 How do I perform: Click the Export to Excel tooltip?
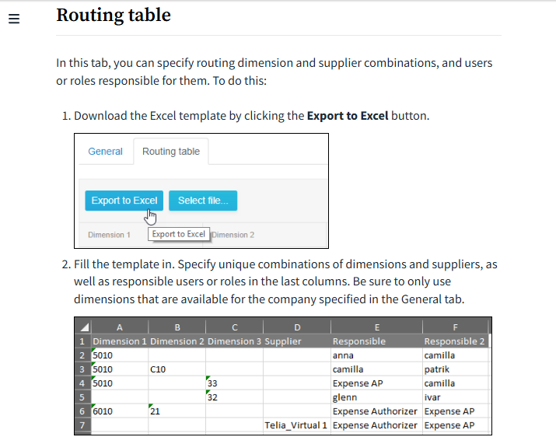[x=179, y=234]
